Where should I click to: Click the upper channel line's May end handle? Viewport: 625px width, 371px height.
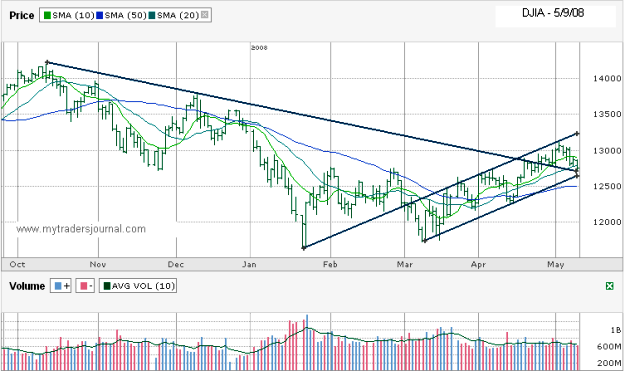(x=577, y=133)
